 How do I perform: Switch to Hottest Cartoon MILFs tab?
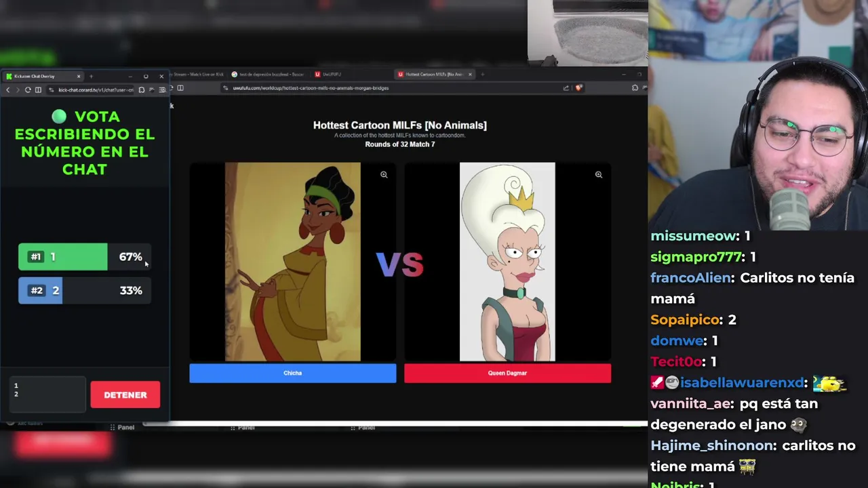[x=434, y=74]
